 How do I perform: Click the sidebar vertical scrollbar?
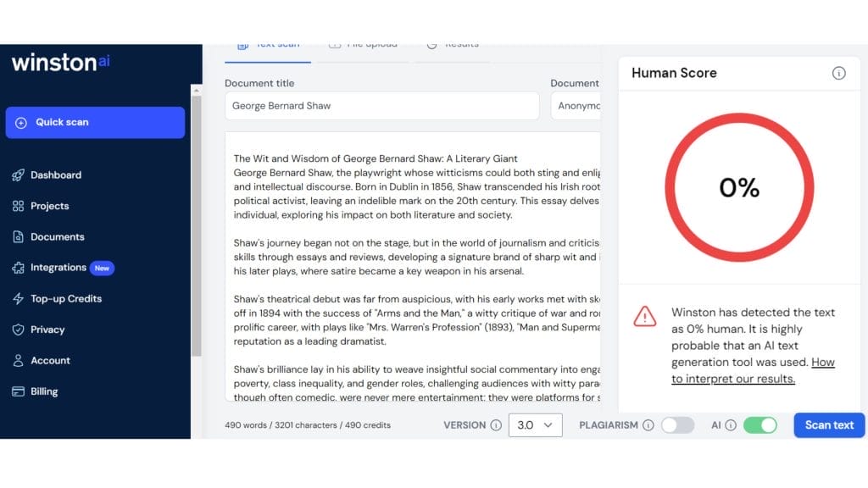click(196, 225)
